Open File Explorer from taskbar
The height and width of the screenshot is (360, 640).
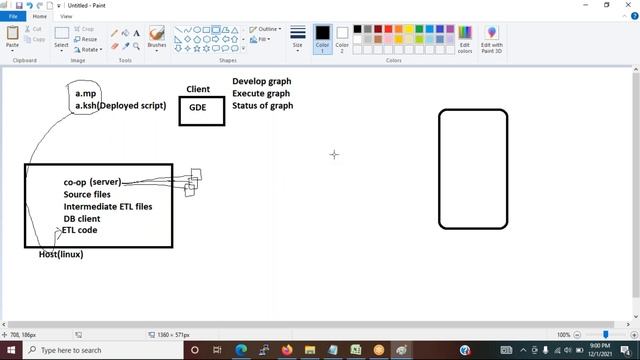tap(310, 350)
